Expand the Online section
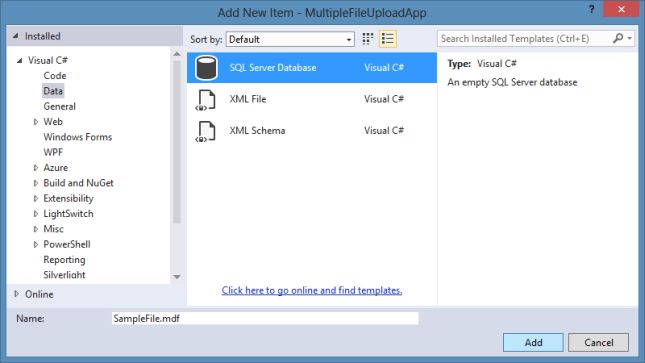The height and width of the screenshot is (363, 645). click(x=16, y=294)
